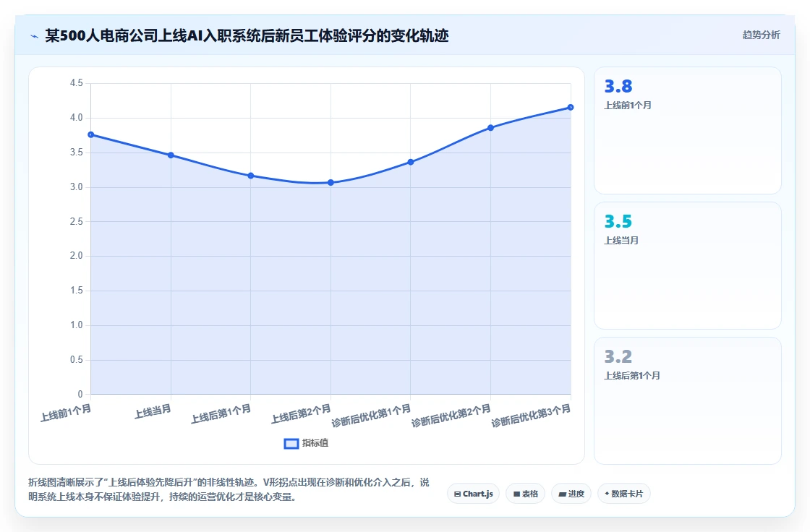Click x-axis label 上线后第2个月
The height and width of the screenshot is (532, 810).
[301, 413]
